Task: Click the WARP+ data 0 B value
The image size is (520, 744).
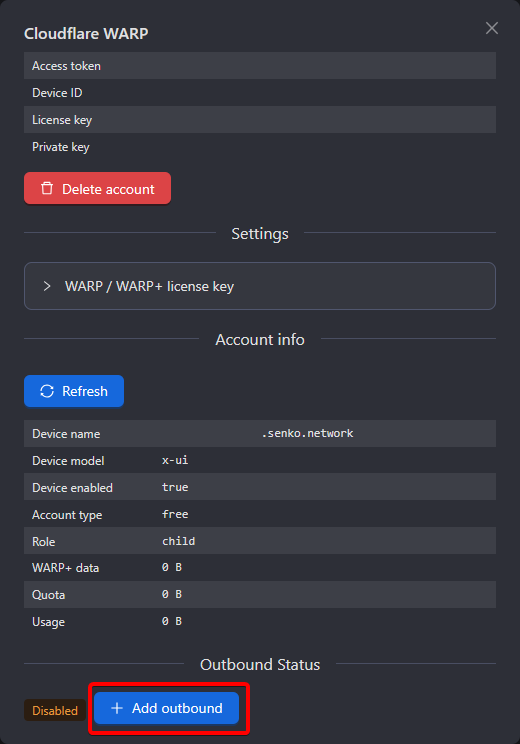Action: point(172,567)
